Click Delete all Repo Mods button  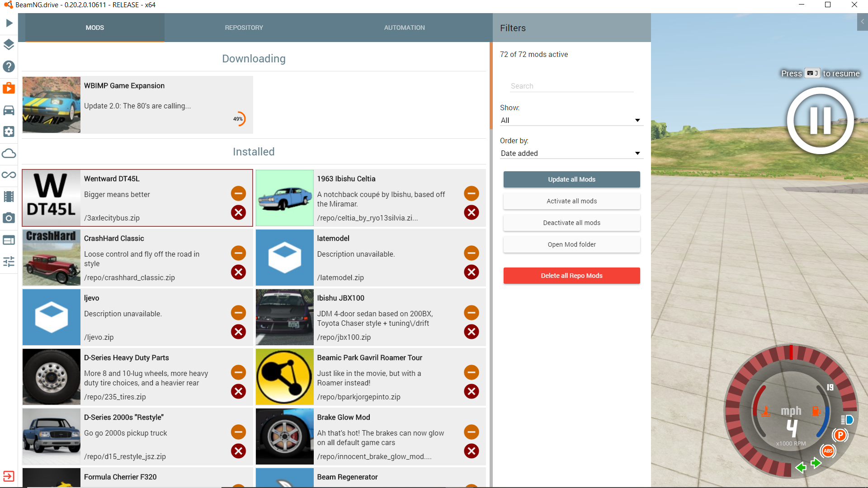click(571, 276)
